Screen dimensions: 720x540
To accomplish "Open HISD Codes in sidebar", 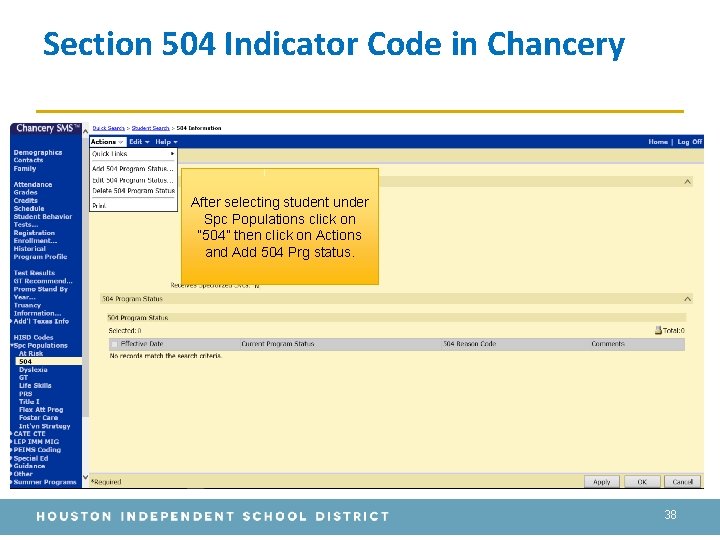I will (x=33, y=338).
